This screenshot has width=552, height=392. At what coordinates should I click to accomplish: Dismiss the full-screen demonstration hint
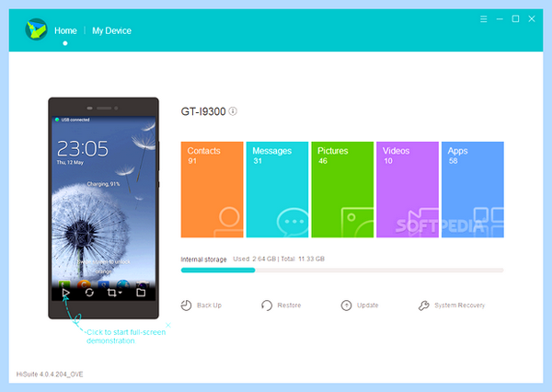[x=168, y=325]
